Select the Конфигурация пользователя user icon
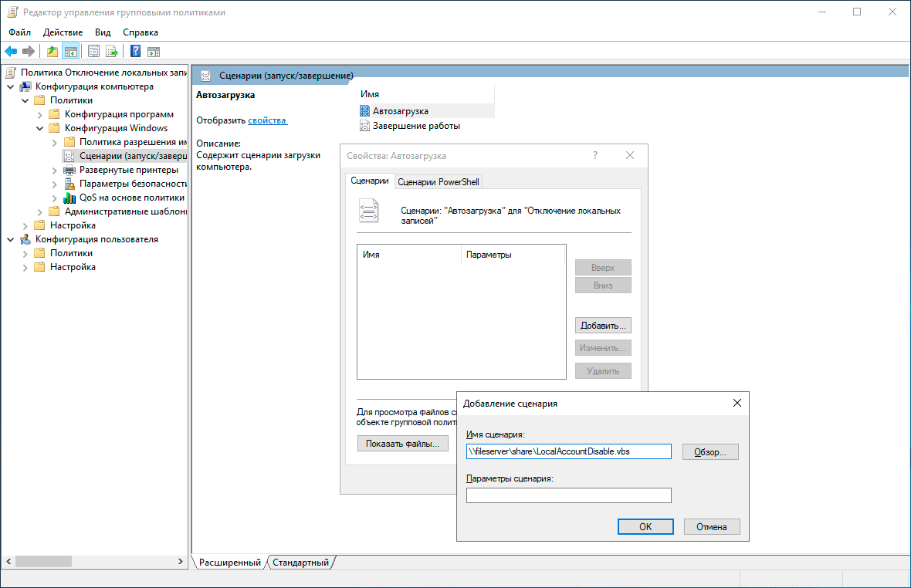The image size is (911, 588). point(25,239)
